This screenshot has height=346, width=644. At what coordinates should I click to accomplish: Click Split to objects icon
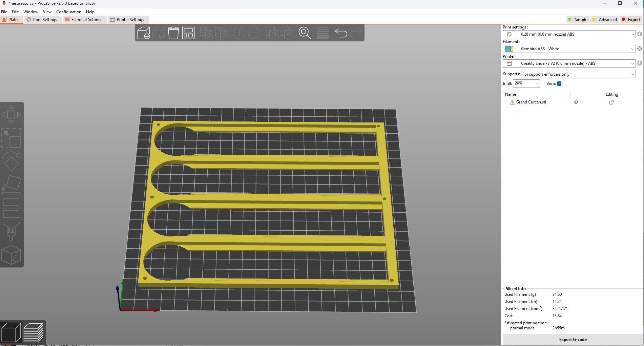click(x=272, y=33)
